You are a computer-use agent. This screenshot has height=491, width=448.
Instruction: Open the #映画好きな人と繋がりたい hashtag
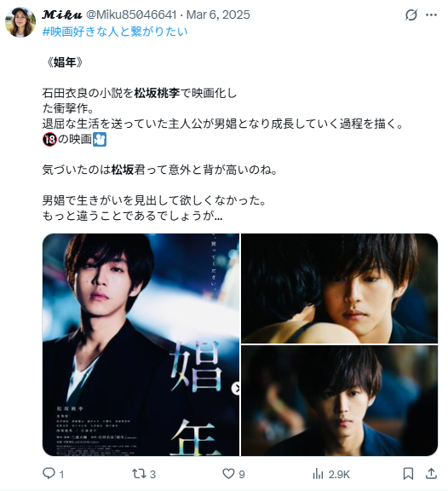115,32
